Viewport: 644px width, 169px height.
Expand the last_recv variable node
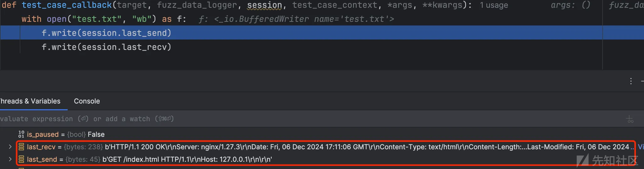point(10,147)
